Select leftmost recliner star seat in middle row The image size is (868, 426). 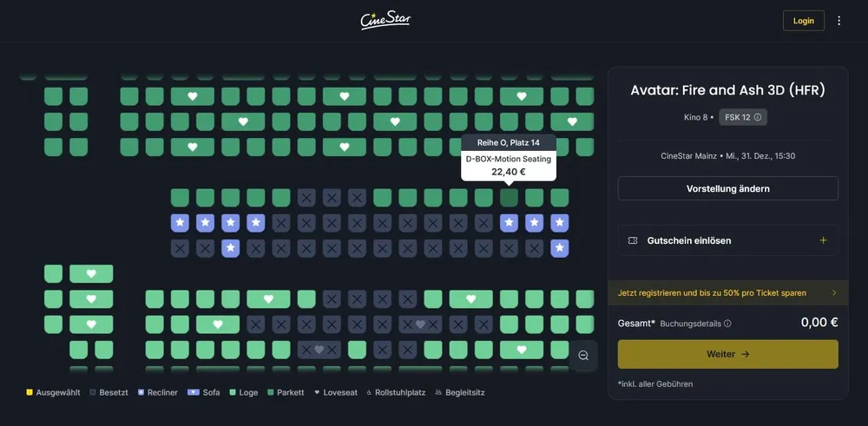point(180,223)
